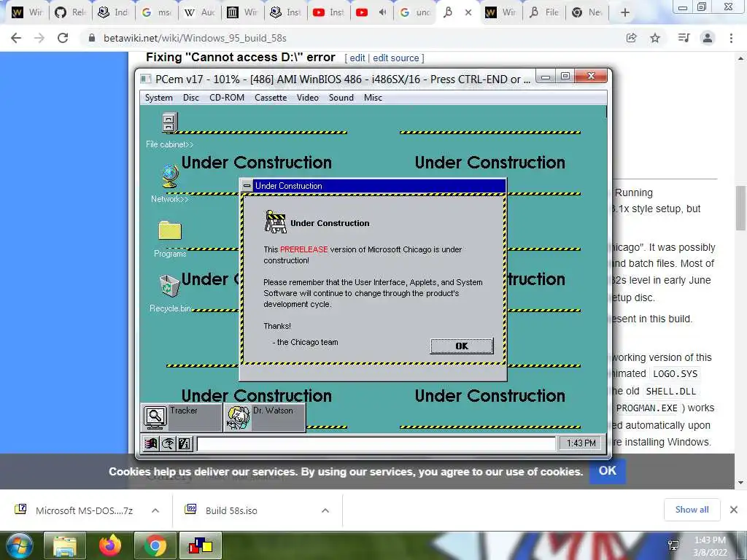
Task: Click the Windows taskbar clock and date
Action: click(710, 546)
